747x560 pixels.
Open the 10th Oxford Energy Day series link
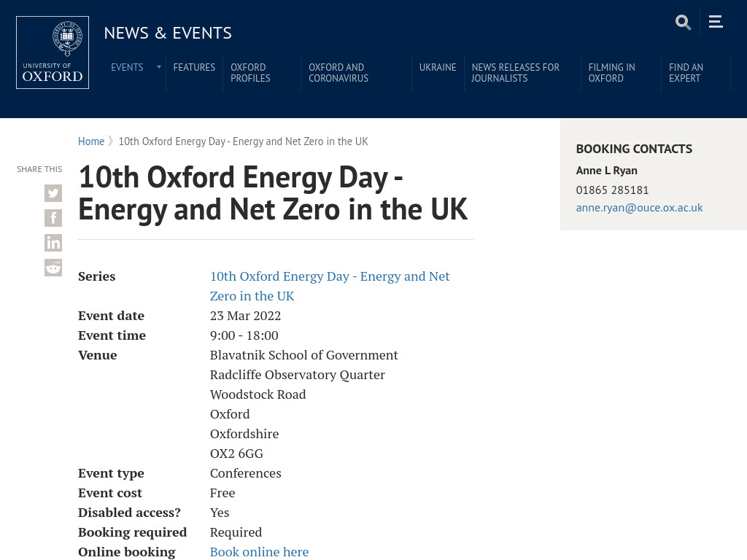330,286
